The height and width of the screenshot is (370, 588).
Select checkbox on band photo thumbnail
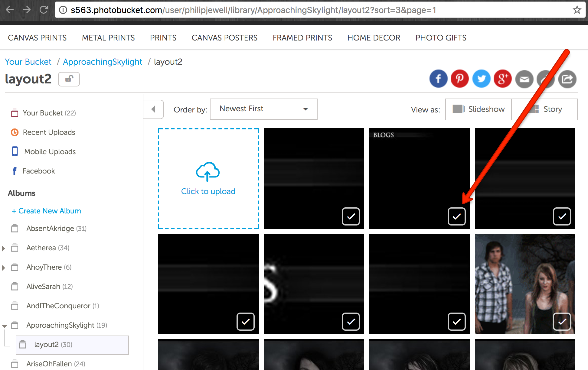[x=562, y=322]
